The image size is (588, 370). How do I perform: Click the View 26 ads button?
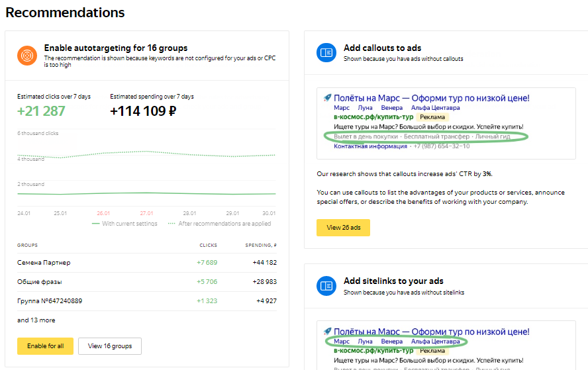(343, 228)
